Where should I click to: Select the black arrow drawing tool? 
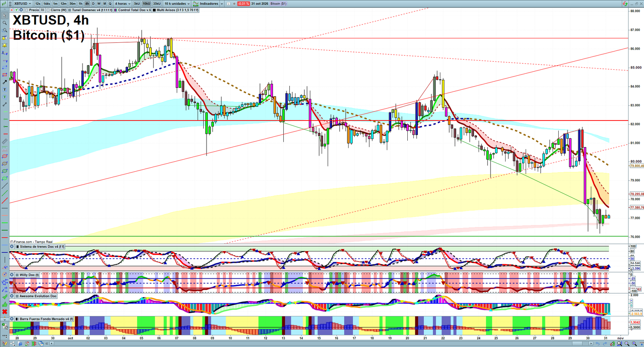point(4,82)
